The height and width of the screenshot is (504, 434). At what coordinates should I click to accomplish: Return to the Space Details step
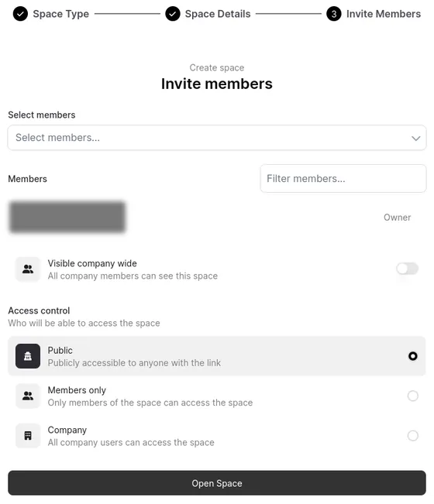218,14
